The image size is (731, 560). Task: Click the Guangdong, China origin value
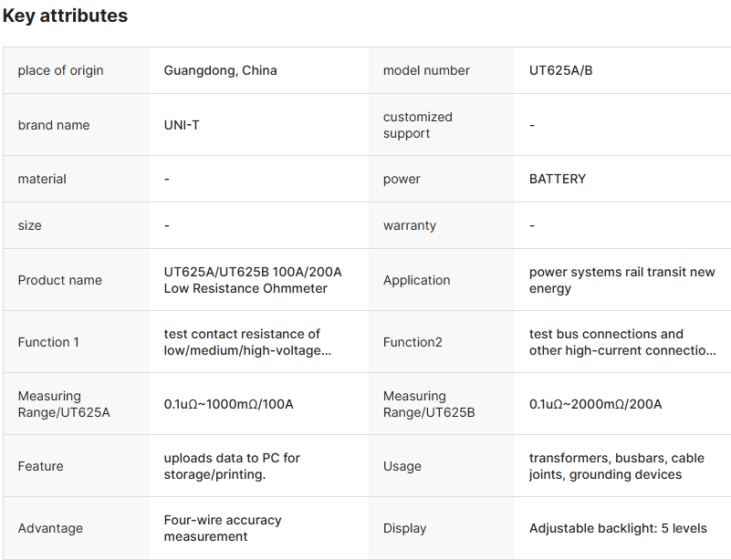point(220,70)
